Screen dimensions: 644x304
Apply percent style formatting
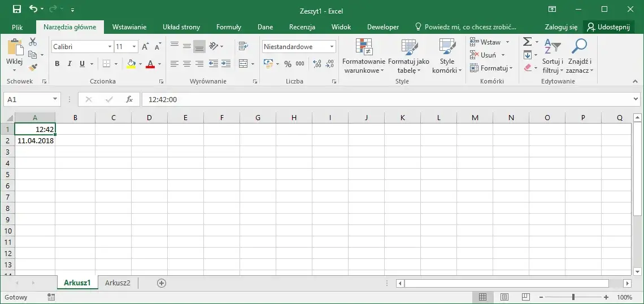click(288, 64)
